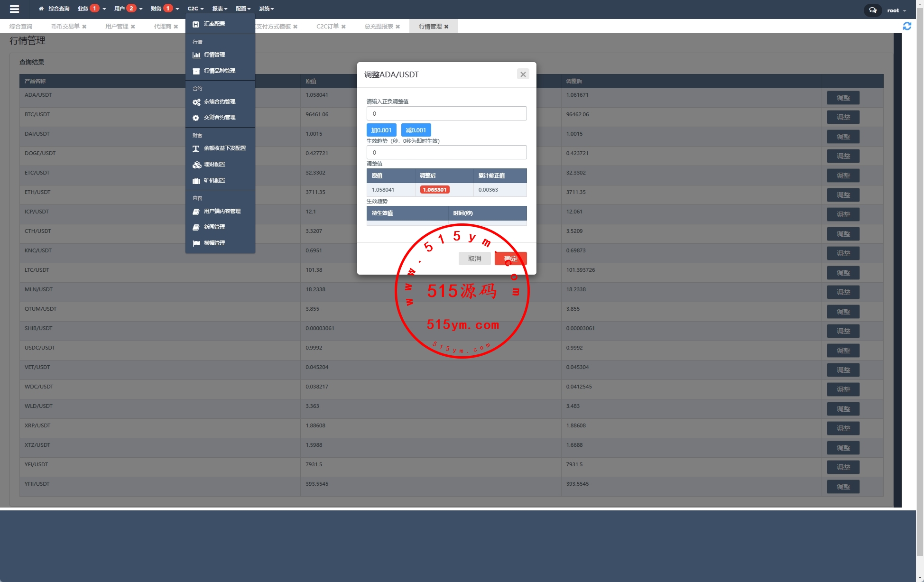Click the 取消 button
The width and height of the screenshot is (924, 582).
474,259
